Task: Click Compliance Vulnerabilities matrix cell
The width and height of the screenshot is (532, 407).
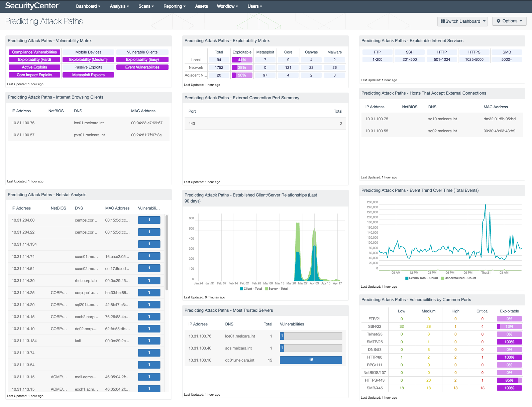Action: click(x=34, y=52)
